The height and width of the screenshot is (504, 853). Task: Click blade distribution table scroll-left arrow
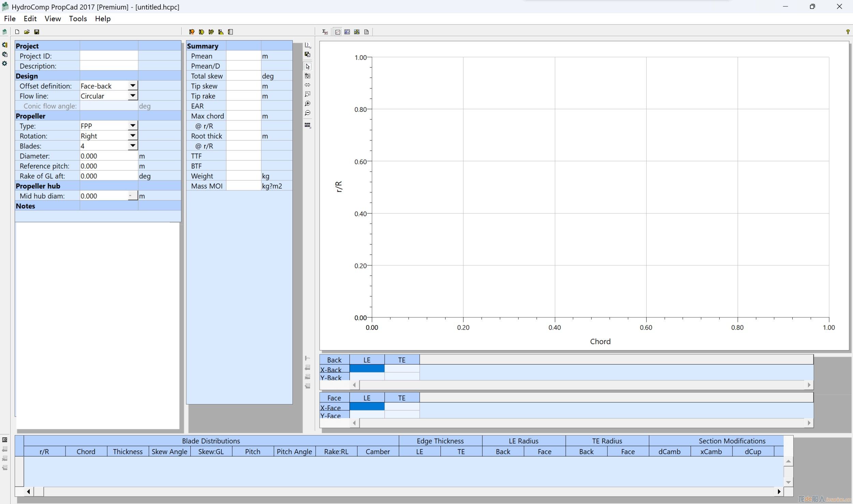coord(28,491)
